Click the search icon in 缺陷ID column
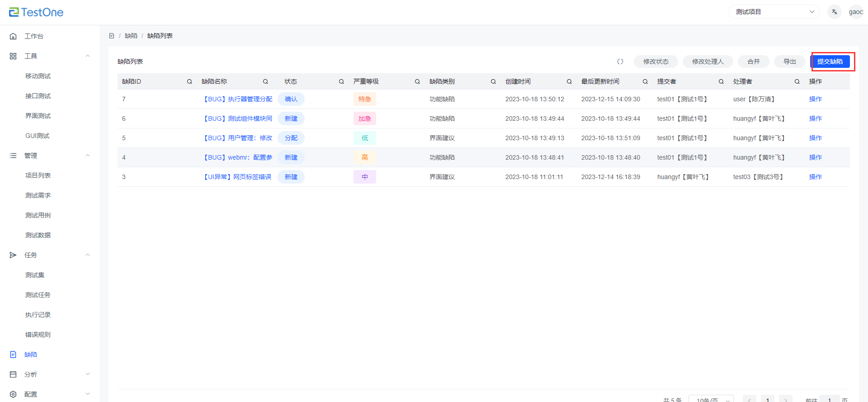 pyautogui.click(x=189, y=82)
